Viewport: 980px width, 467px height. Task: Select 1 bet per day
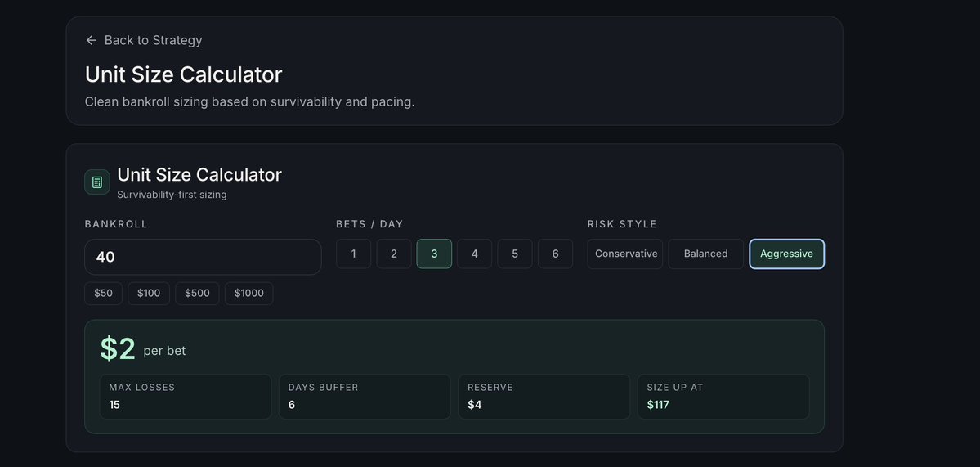coord(354,254)
